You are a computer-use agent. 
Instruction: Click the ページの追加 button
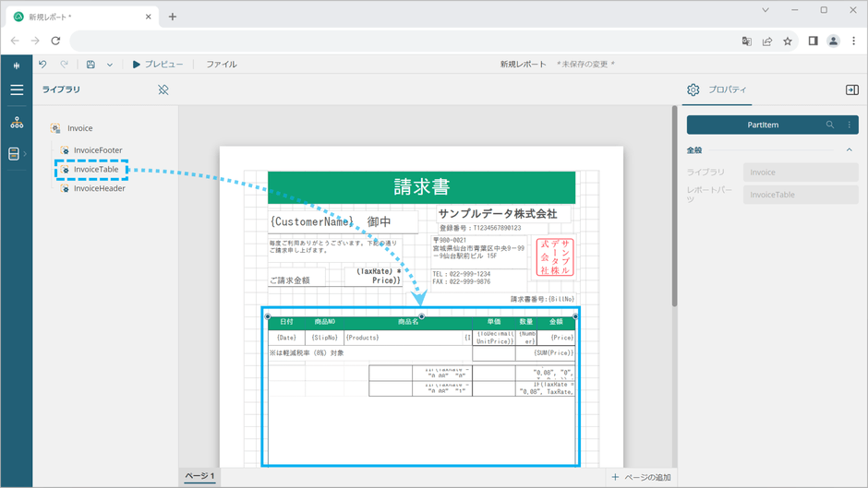[641, 477]
